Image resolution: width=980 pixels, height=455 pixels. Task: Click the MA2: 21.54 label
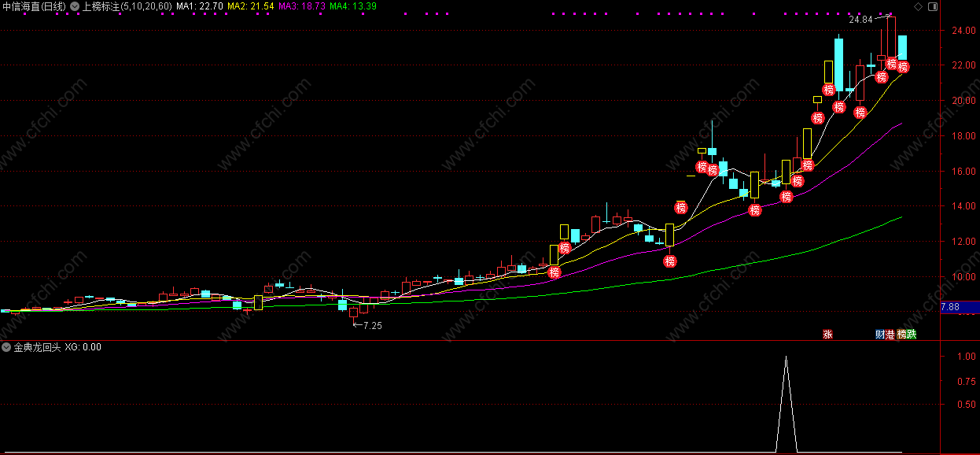[250, 6]
